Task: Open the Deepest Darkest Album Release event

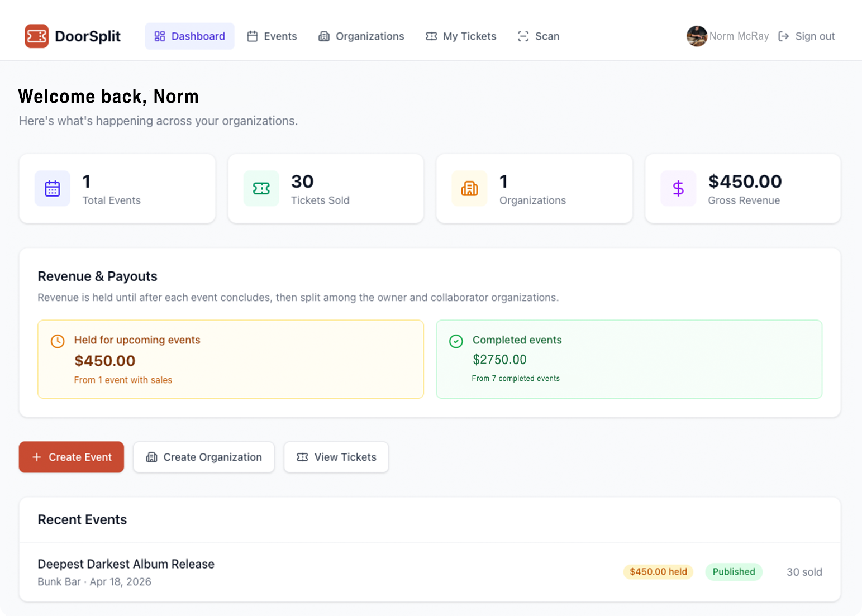Action: point(126,564)
